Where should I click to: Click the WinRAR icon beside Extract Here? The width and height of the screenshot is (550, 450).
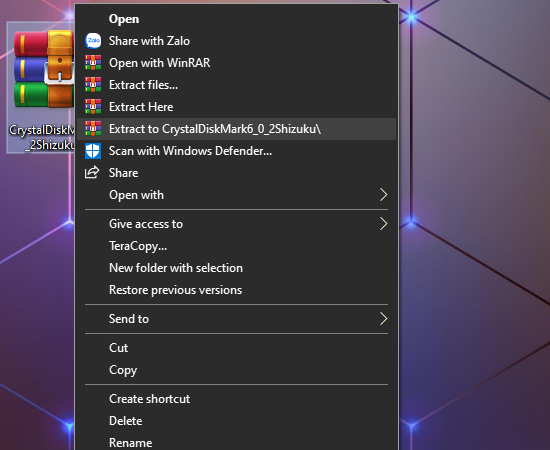click(x=93, y=107)
